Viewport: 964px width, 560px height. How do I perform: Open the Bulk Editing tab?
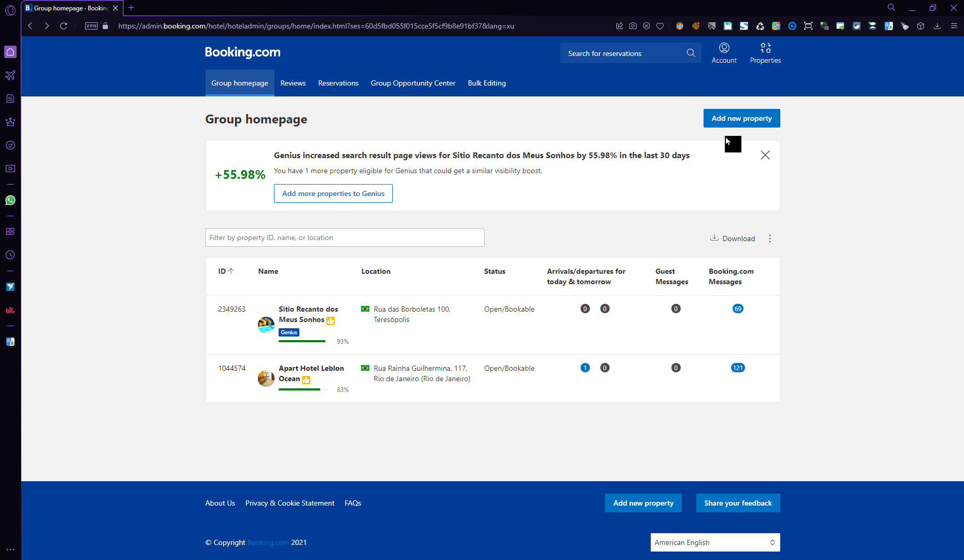pos(486,83)
